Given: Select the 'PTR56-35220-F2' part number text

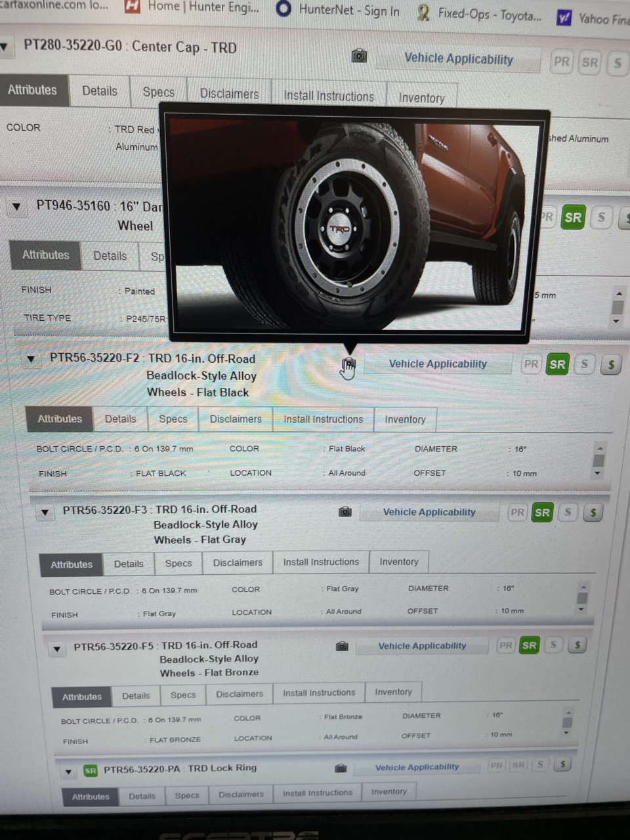Looking at the screenshot, I should pyautogui.click(x=95, y=358).
